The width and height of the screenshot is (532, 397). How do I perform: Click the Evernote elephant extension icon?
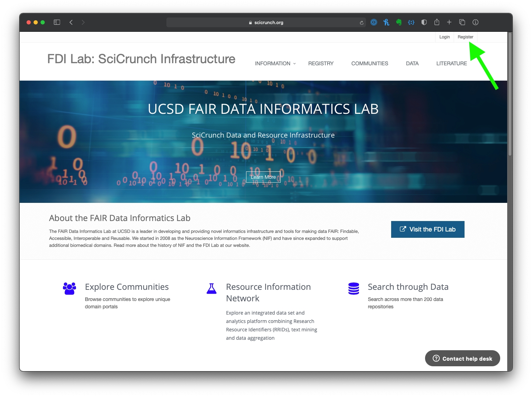tap(399, 22)
